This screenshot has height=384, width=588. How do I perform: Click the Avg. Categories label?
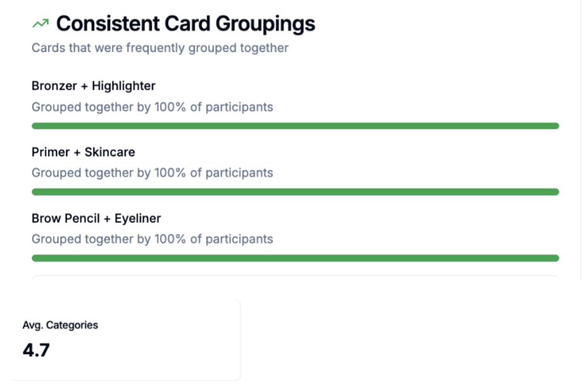(x=60, y=325)
